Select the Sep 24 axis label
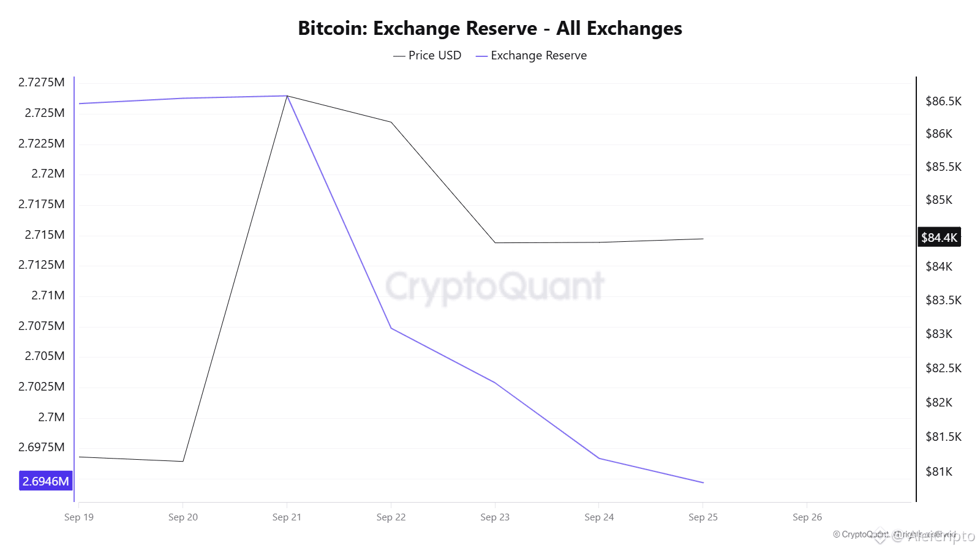The width and height of the screenshot is (980, 551). pyautogui.click(x=599, y=517)
